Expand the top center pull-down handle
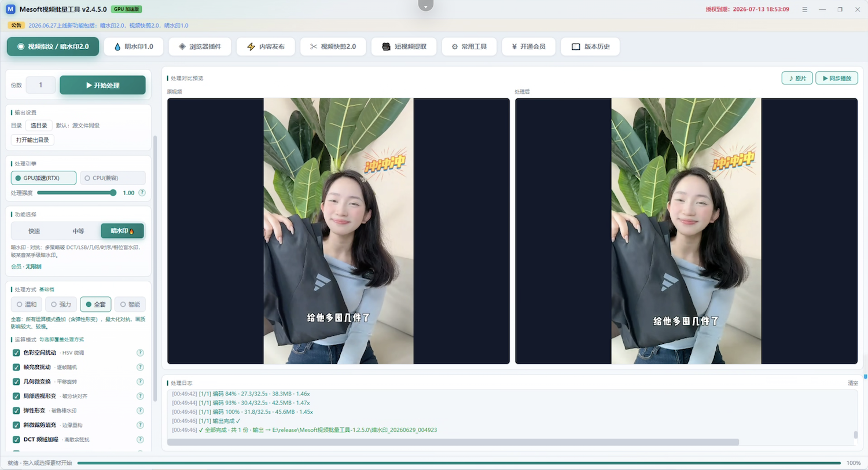 pyautogui.click(x=426, y=5)
